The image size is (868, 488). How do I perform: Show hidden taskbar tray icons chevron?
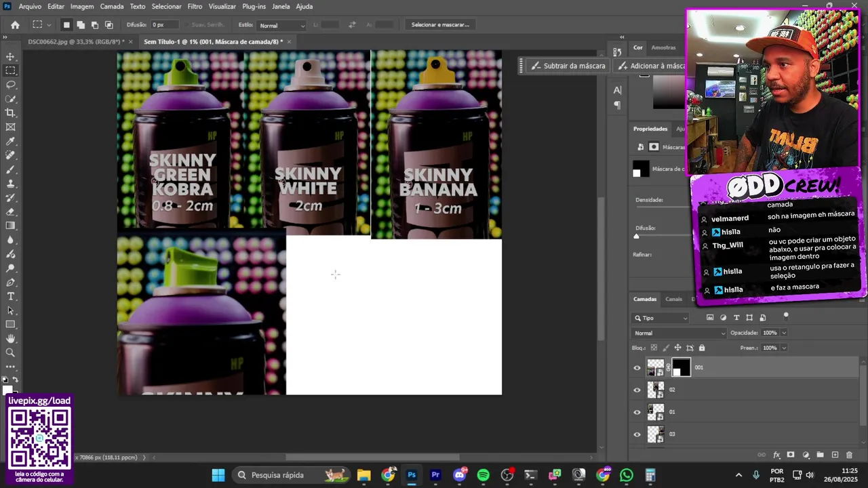pos(739,475)
